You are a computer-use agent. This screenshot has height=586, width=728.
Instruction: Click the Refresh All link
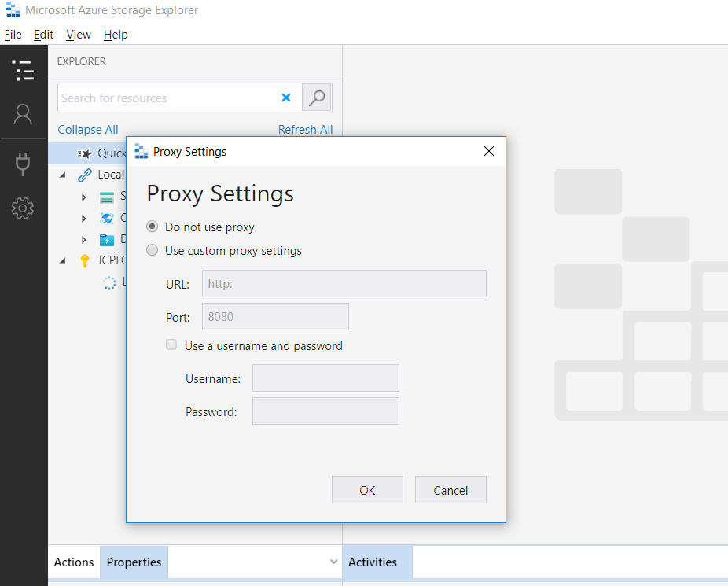pyautogui.click(x=306, y=129)
